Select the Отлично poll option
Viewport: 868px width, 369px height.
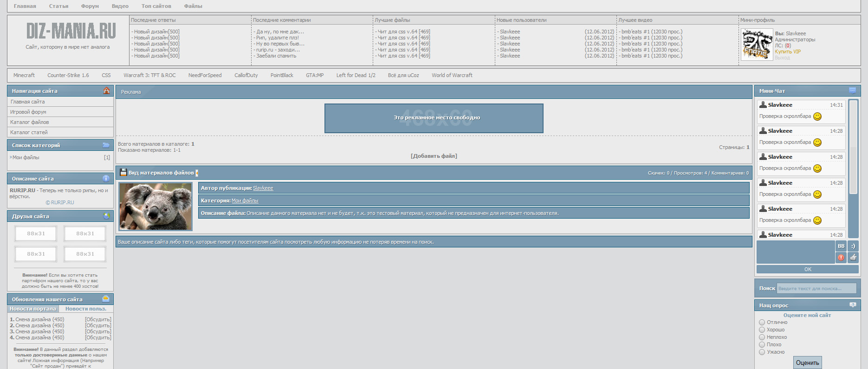point(762,322)
